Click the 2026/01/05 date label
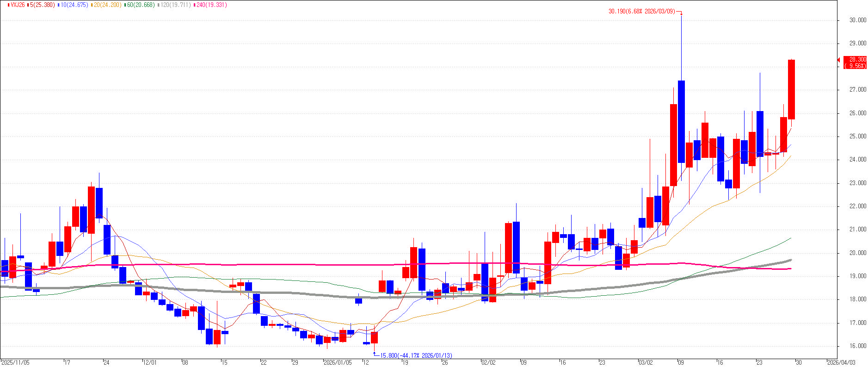868x367 pixels. pos(338,362)
